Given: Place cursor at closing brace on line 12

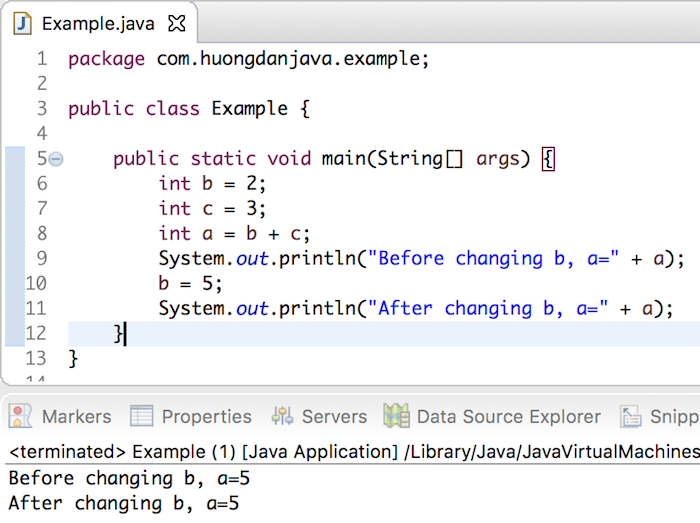Looking at the screenshot, I should point(118,334).
